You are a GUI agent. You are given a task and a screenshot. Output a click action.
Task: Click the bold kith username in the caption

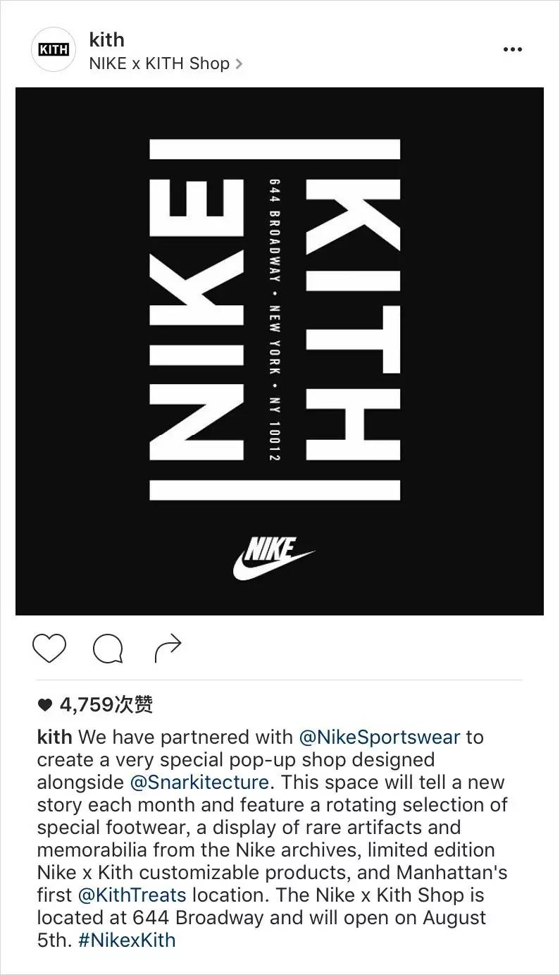point(54,737)
